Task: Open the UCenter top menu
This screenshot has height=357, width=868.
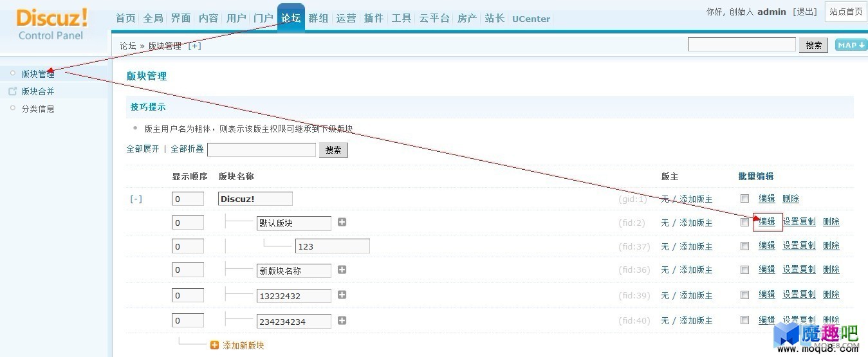Action: [531, 19]
